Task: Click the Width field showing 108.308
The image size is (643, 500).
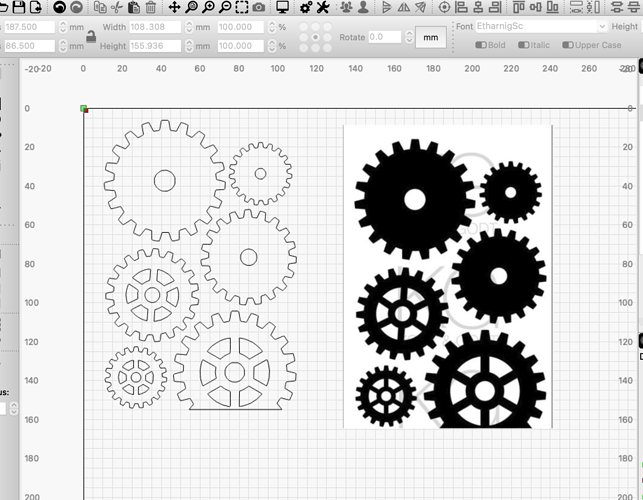Action: tap(155, 27)
